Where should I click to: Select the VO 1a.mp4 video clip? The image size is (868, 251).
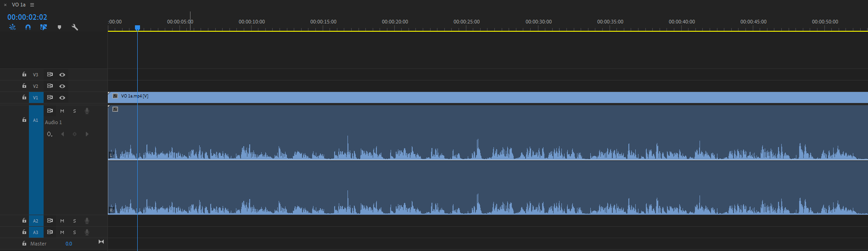click(x=488, y=97)
